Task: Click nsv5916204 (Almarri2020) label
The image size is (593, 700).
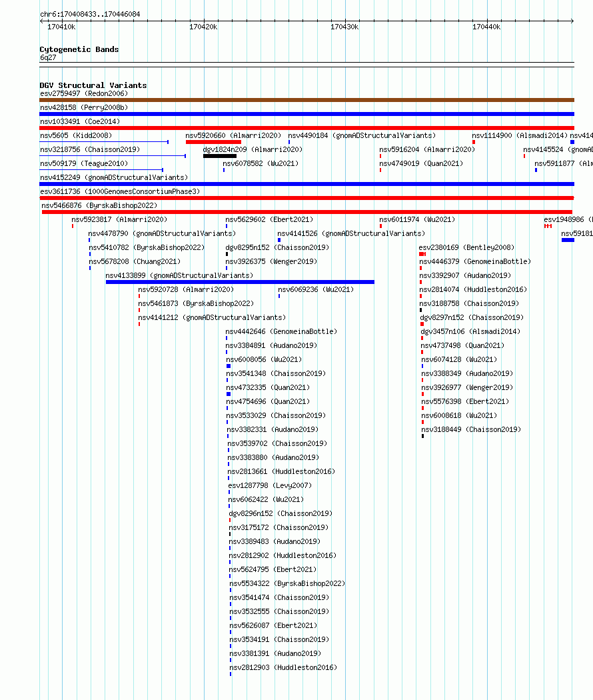Action: pyautogui.click(x=427, y=149)
